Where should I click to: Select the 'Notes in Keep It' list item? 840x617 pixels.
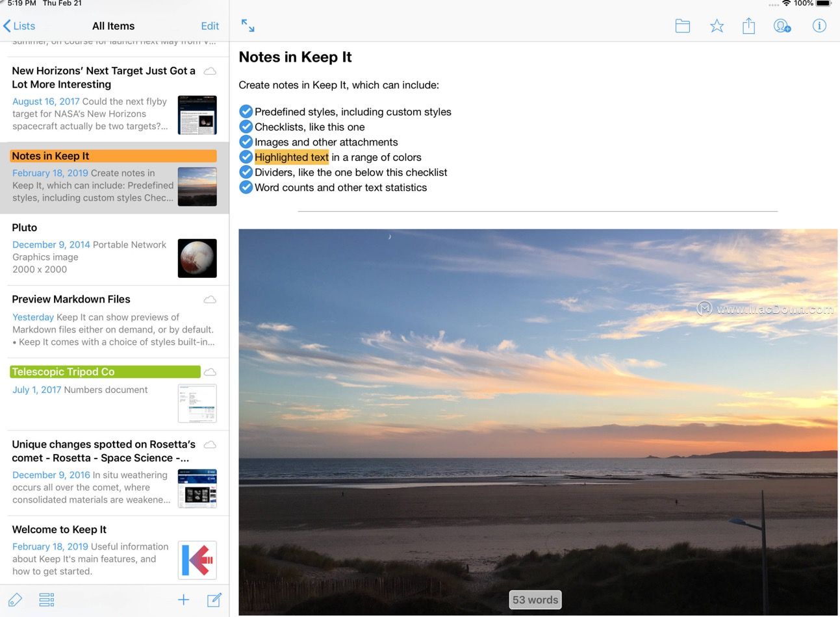tap(114, 178)
